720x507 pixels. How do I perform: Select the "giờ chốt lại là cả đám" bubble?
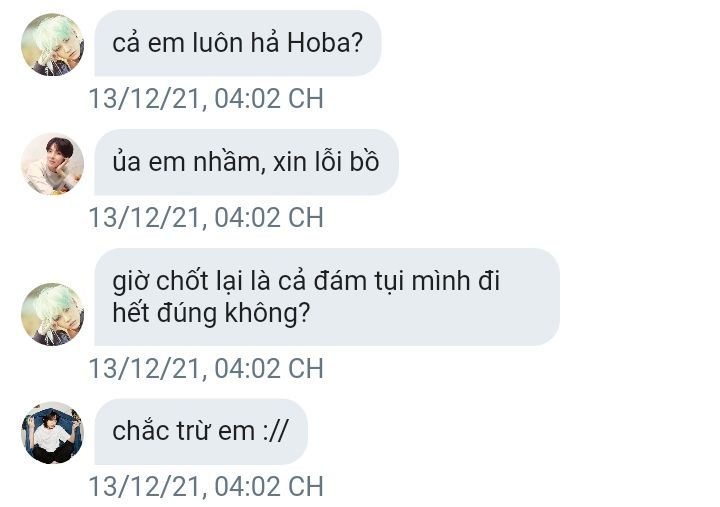327,297
